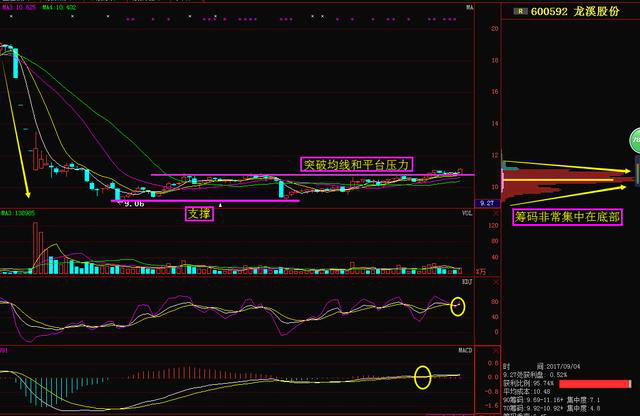The image size is (640, 416).
Task: Select the KDJ indicator panel label
Action: [x=466, y=283]
